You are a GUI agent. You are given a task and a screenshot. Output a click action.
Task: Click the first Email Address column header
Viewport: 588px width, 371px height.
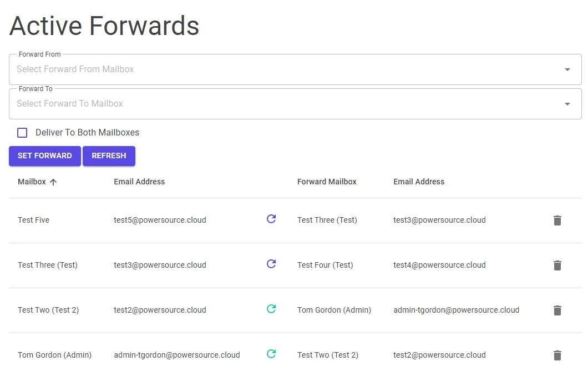point(139,182)
